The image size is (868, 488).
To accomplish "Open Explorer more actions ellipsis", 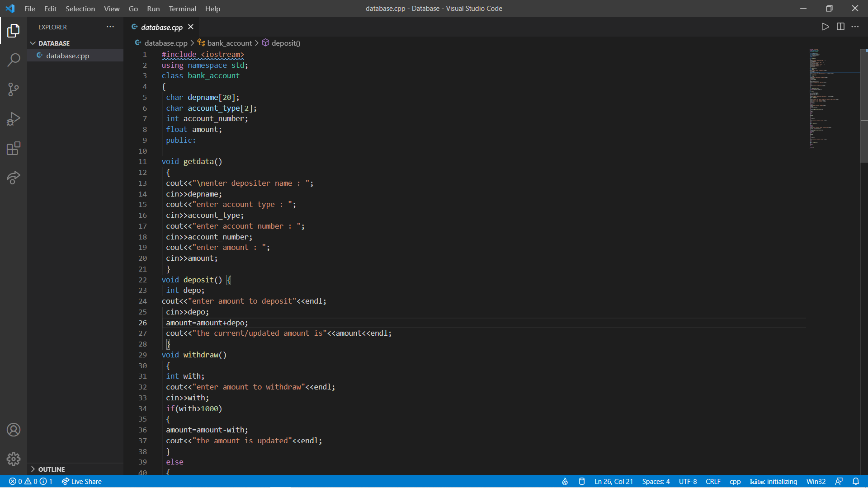I will click(110, 27).
